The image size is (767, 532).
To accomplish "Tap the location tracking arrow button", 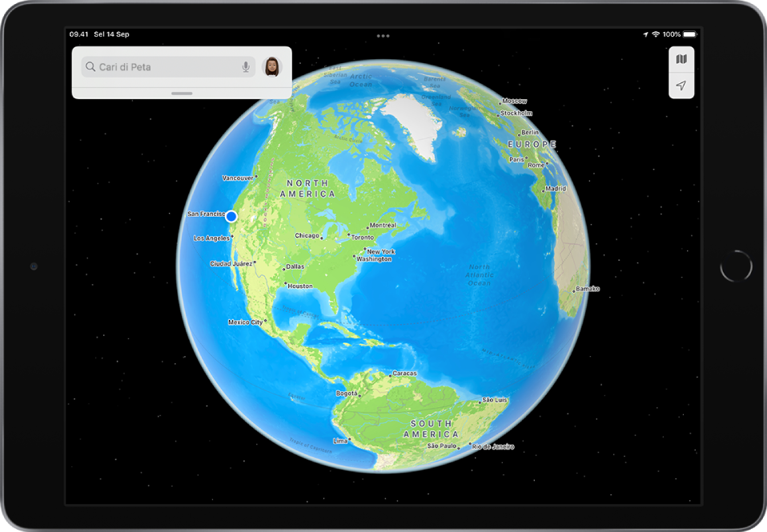I will coord(681,86).
